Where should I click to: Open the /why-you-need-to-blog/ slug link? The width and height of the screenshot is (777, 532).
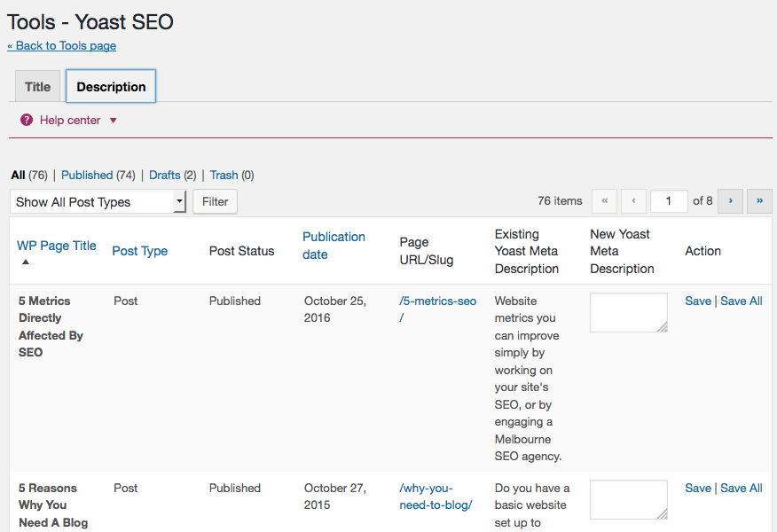436,497
